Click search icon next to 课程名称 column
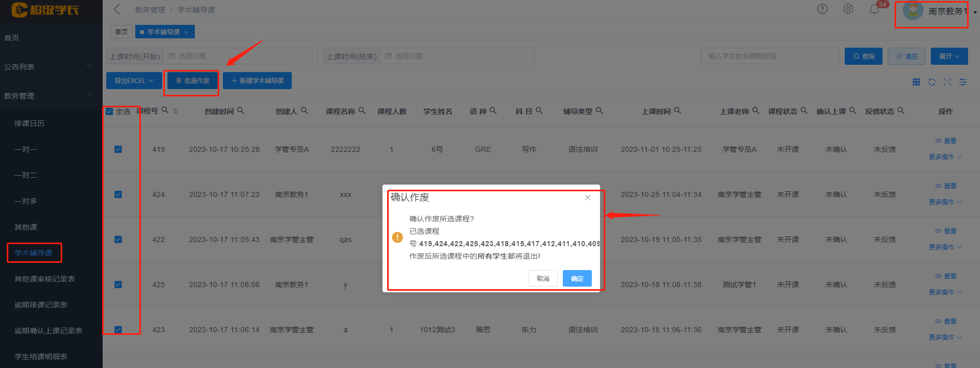The width and height of the screenshot is (980, 368). coord(362,110)
